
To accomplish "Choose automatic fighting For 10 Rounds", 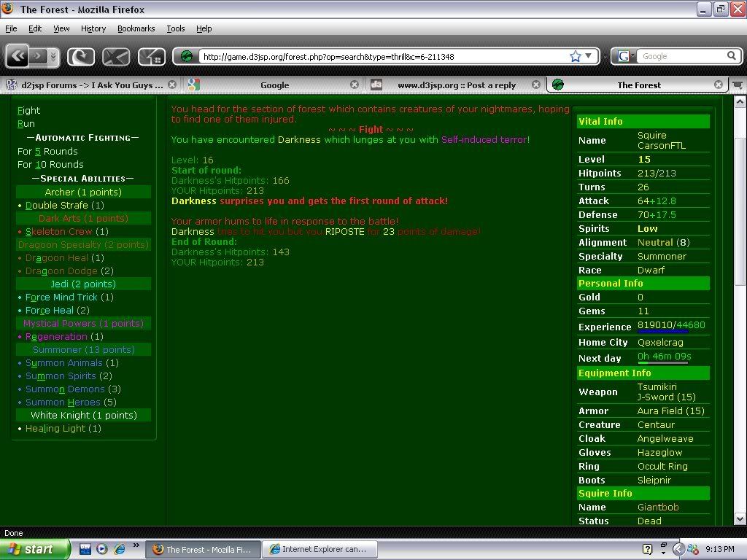I will pyautogui.click(x=50, y=164).
